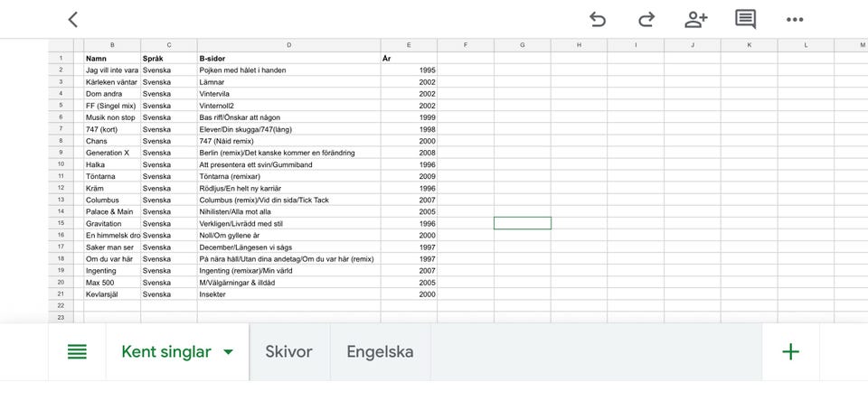Viewport: 868px width, 401px height.
Task: Expand the Kent singlar tab dropdown arrow
Action: (228, 352)
